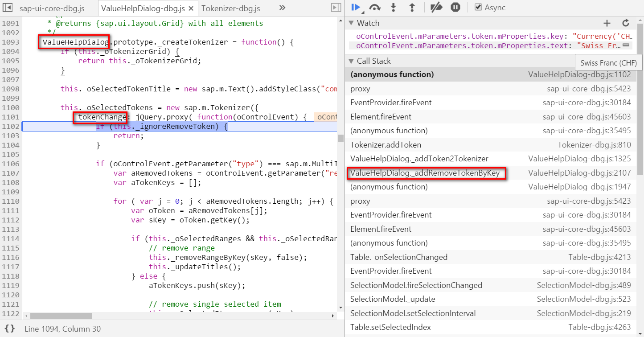This screenshot has height=337, width=644.
Task: Select SelectionModel.setSelectionInterval stack frame
Action: coord(491,313)
